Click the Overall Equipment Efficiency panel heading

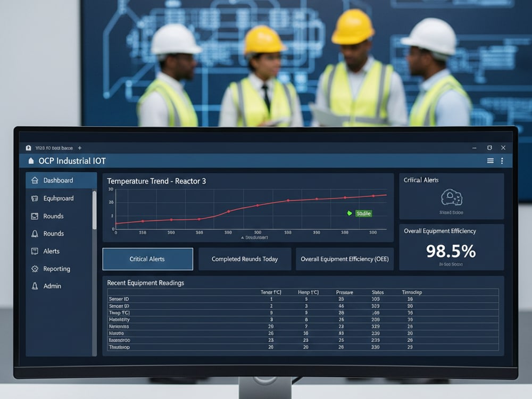[x=440, y=231]
